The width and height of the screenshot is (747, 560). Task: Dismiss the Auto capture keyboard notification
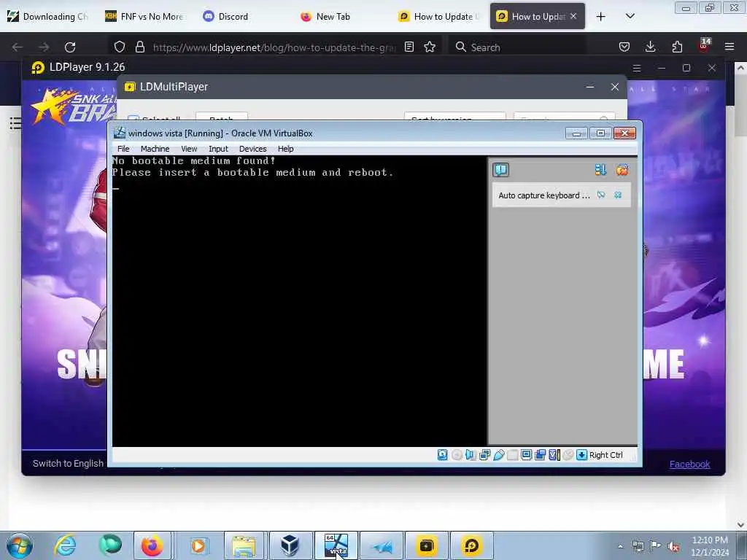(618, 195)
